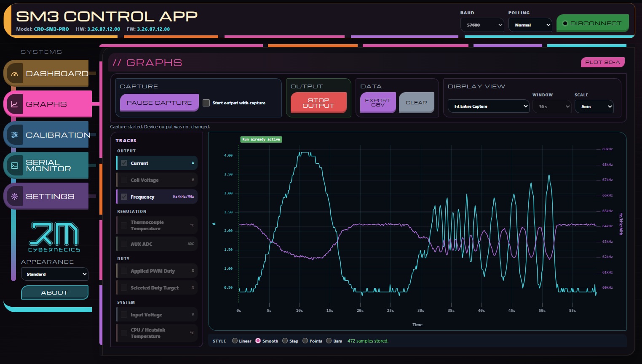Enable the Coil Voltage trace
Screen dimensions: 642x364
[x=124, y=180]
